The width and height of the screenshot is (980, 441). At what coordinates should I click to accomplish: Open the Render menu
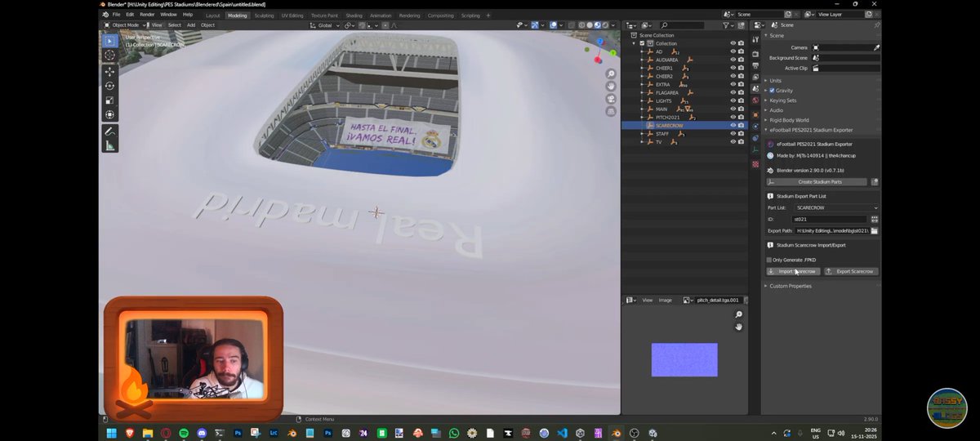pos(147,15)
